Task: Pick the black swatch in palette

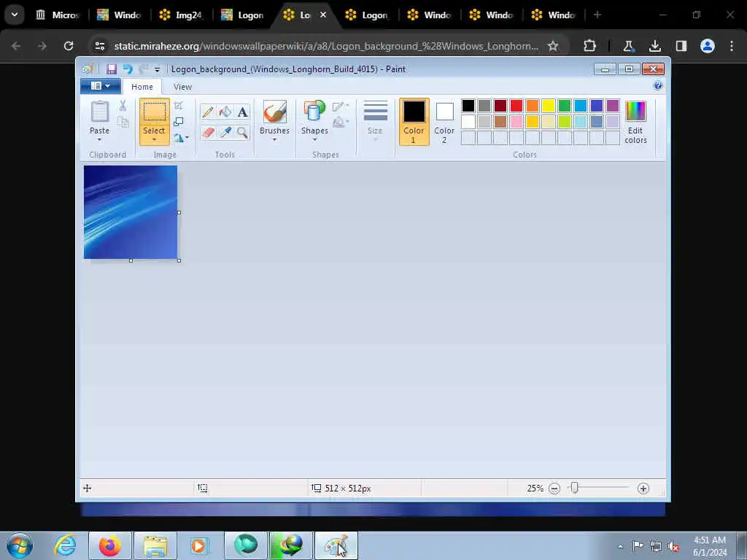Action: pos(468,106)
